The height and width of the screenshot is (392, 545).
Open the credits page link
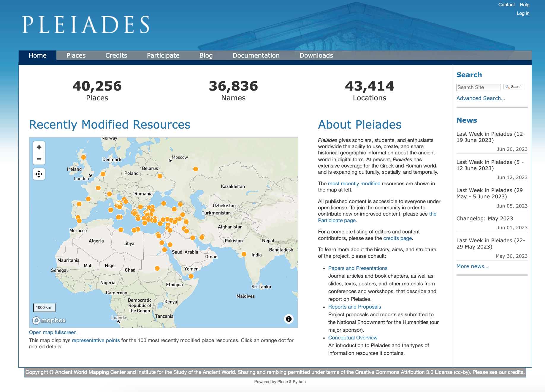[397, 238]
